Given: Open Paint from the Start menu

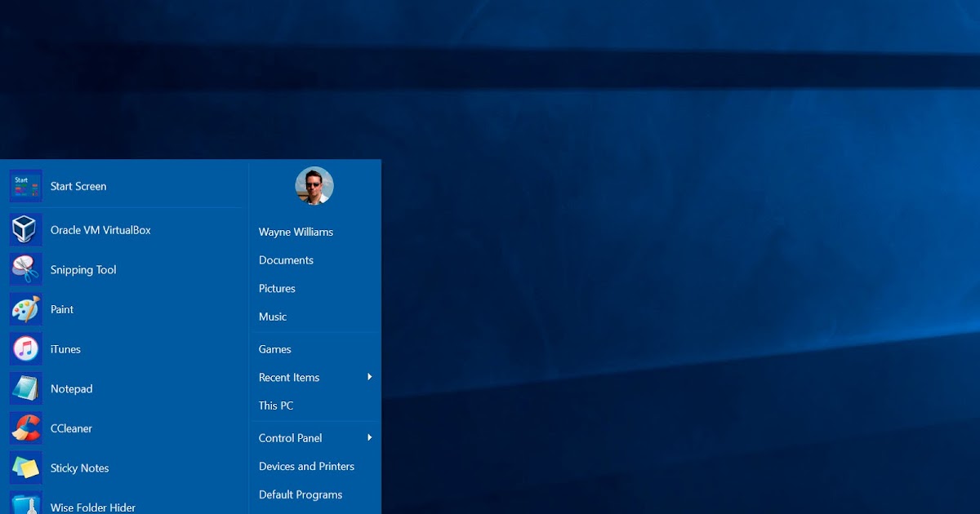Looking at the screenshot, I should [62, 309].
